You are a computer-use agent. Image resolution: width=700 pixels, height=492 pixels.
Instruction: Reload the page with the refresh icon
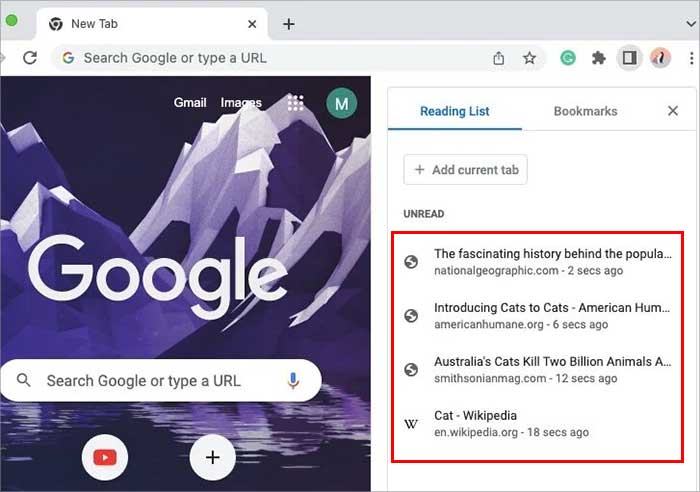pos(30,58)
